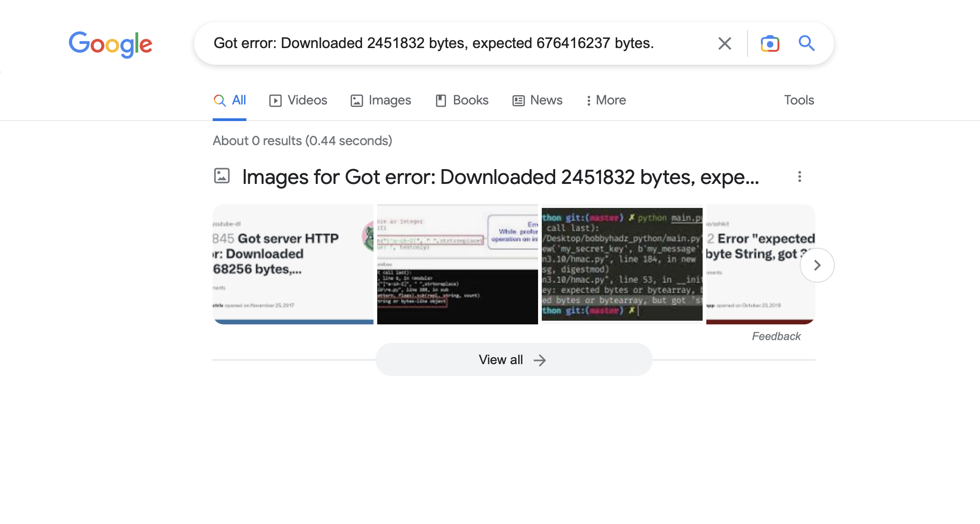Click the Books tab book icon
Screen dimensions: 980x524
pyautogui.click(x=441, y=100)
